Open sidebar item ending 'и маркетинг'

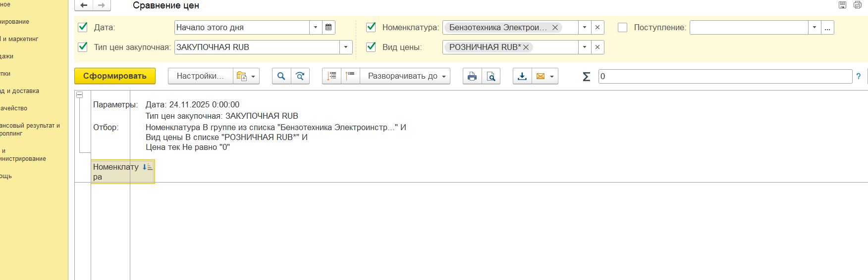pos(19,39)
